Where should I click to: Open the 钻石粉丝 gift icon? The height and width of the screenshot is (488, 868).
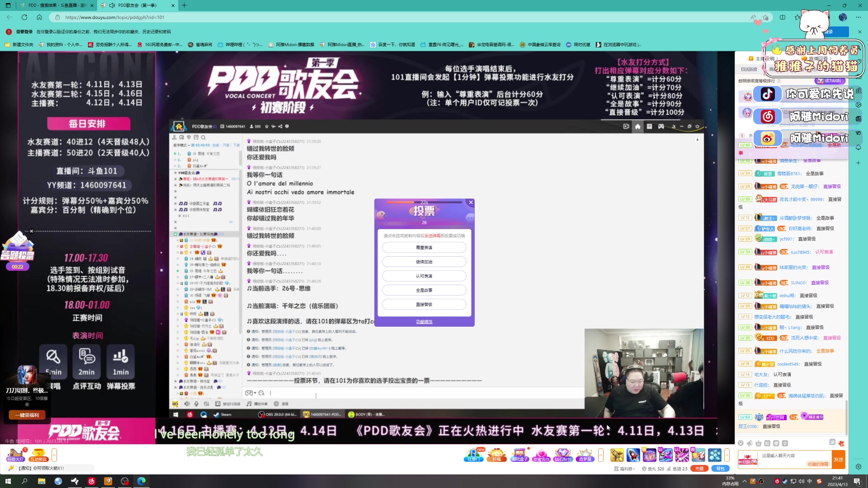click(x=563, y=455)
